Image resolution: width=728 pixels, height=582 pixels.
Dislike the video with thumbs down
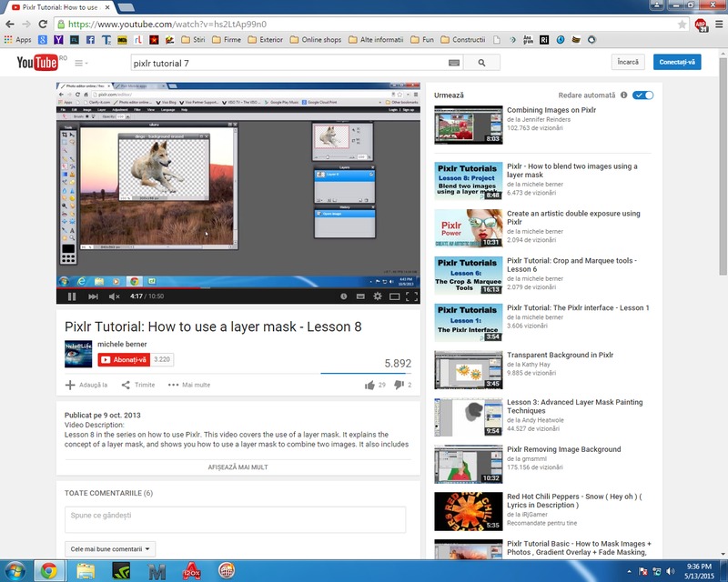[x=399, y=386]
